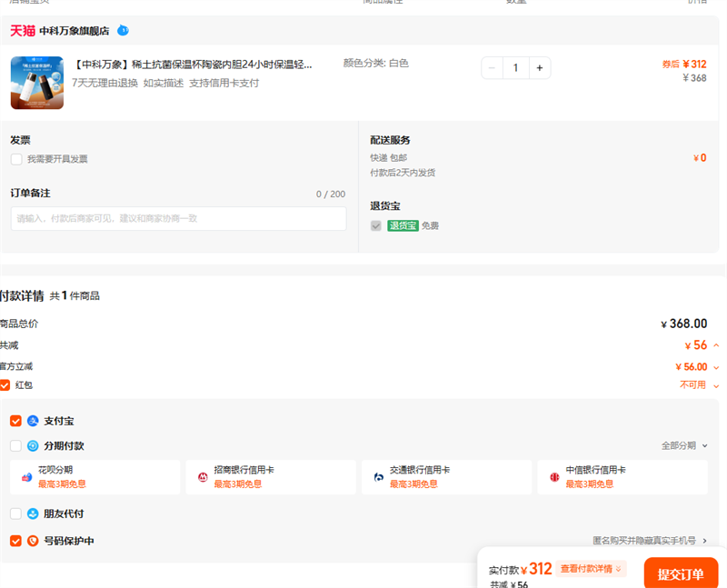Collapse the total discount (共减) section
This screenshot has height=588, width=727.
click(x=716, y=345)
